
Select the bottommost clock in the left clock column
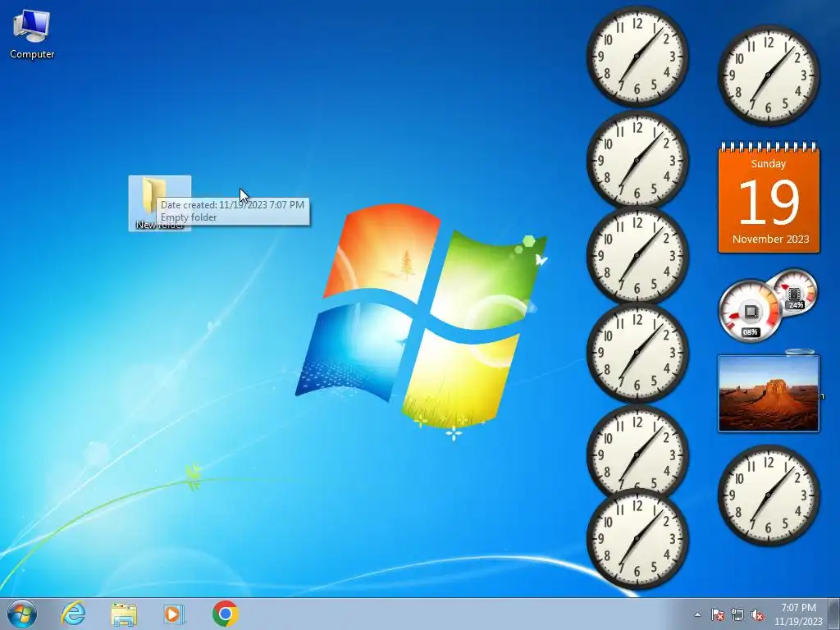(637, 538)
